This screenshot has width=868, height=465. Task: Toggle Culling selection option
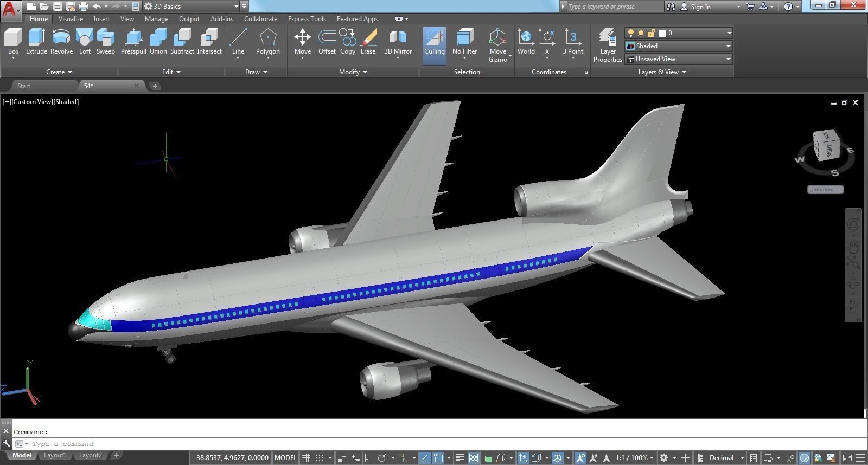pos(434,46)
